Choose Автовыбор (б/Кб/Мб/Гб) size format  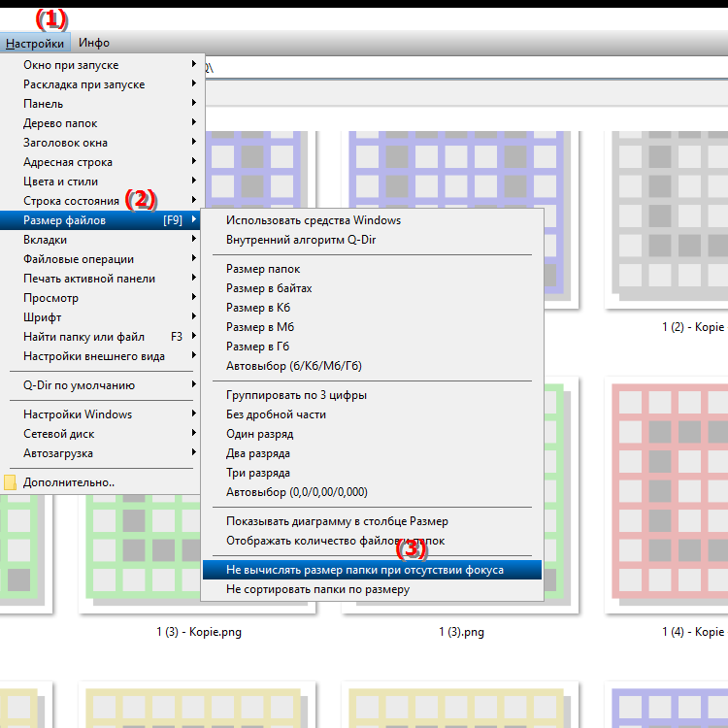[x=293, y=366]
